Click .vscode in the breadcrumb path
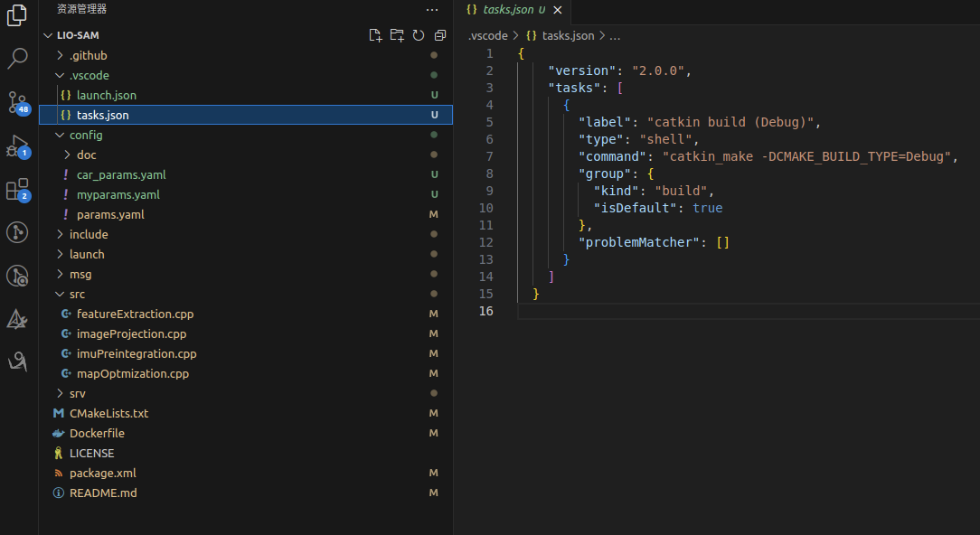This screenshot has height=535, width=980. pos(487,36)
